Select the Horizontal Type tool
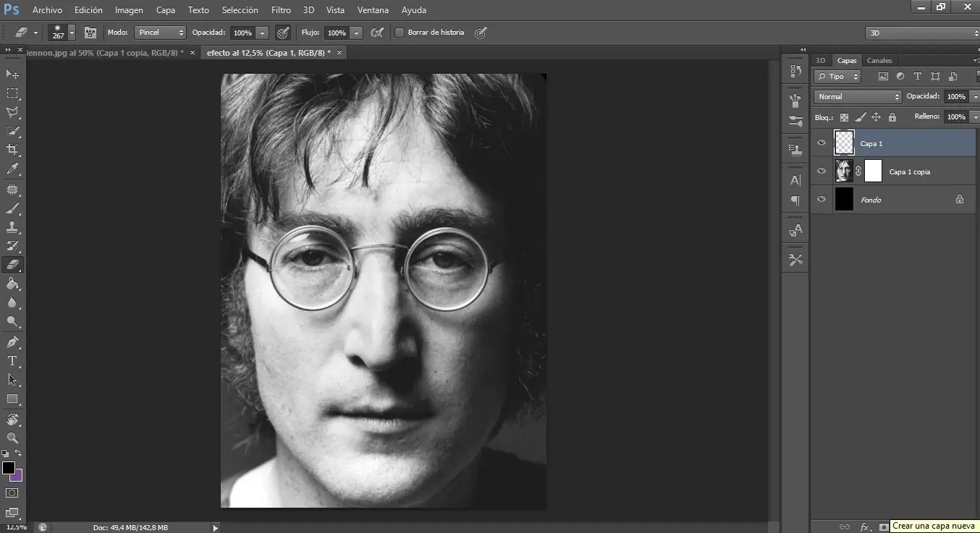980x533 pixels. (x=11, y=361)
